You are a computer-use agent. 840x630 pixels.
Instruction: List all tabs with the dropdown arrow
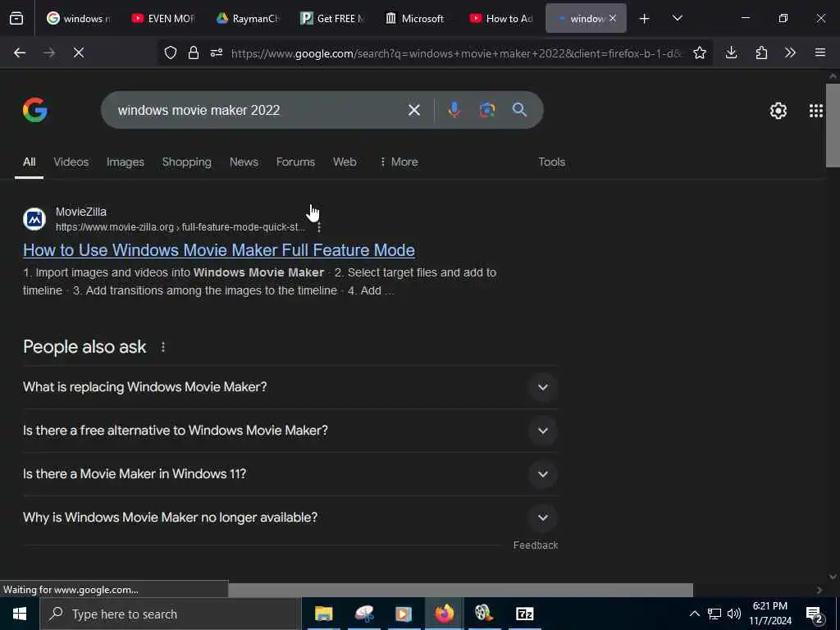click(x=677, y=18)
